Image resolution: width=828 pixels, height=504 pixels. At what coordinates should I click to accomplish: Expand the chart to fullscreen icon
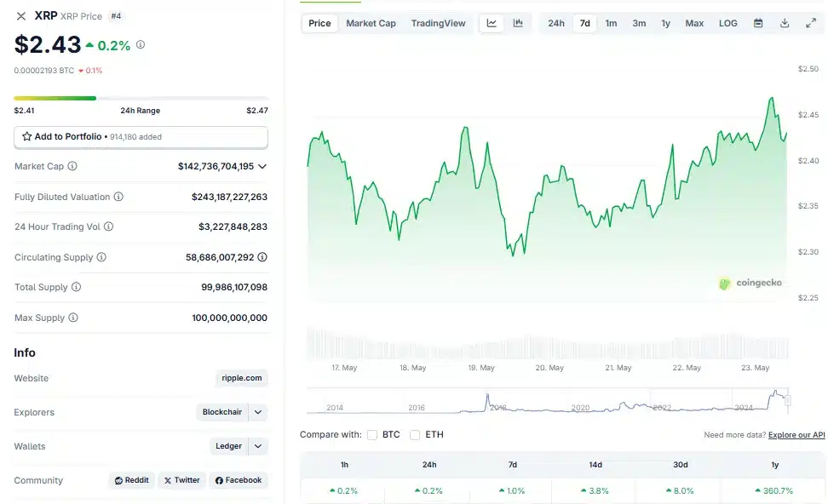click(811, 23)
